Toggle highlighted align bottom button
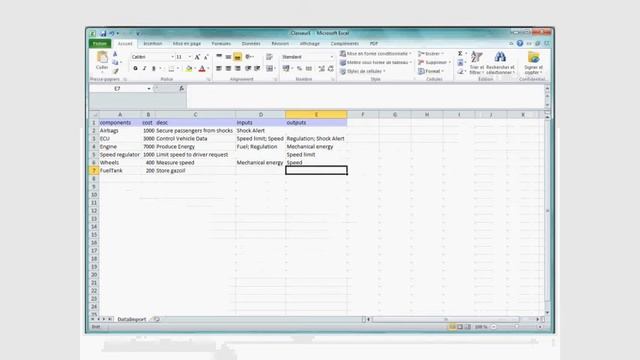 238,57
